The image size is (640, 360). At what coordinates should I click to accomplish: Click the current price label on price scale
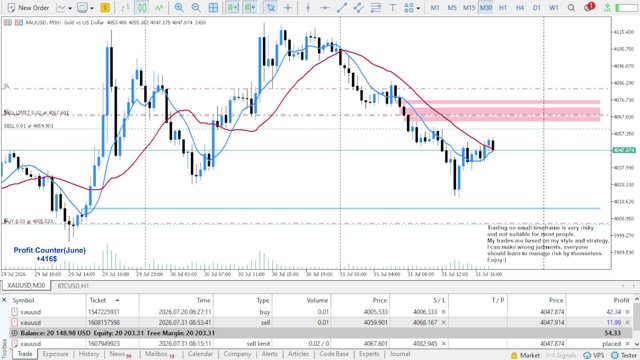tap(624, 150)
